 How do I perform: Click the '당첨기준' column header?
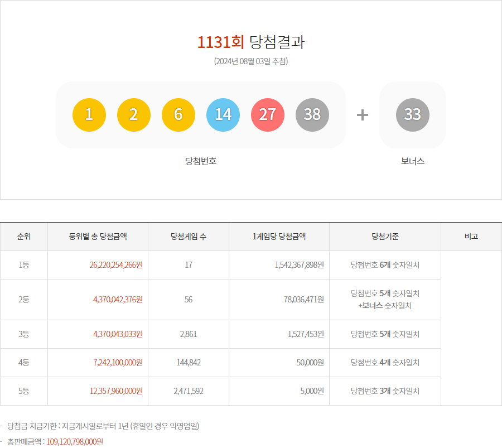tap(385, 237)
